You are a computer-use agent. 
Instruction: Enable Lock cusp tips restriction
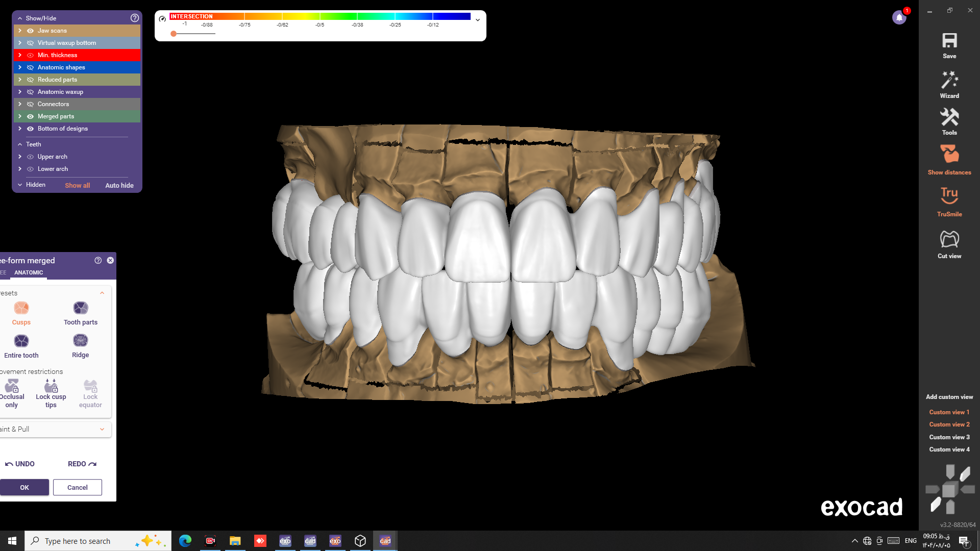click(51, 386)
